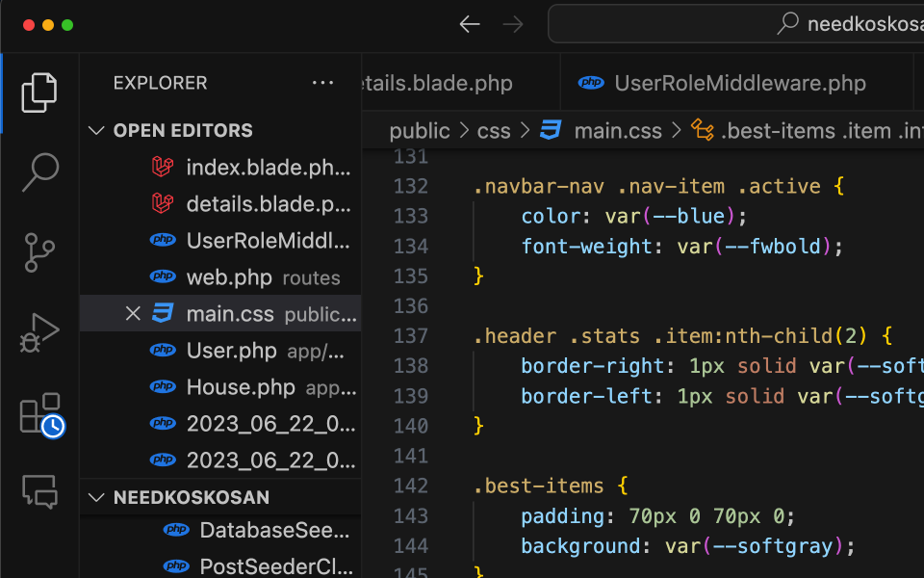The width and height of the screenshot is (924, 578).
Task: Click the forward navigation arrow
Action: [x=513, y=24]
